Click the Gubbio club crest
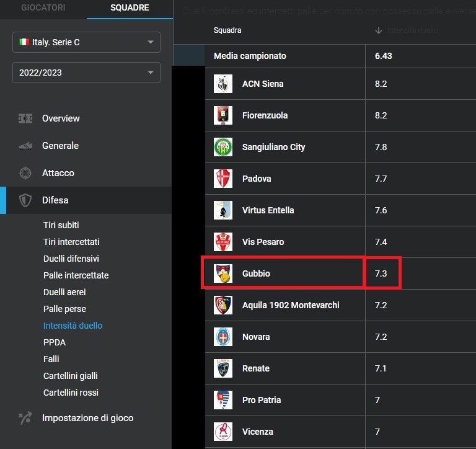 coord(223,273)
